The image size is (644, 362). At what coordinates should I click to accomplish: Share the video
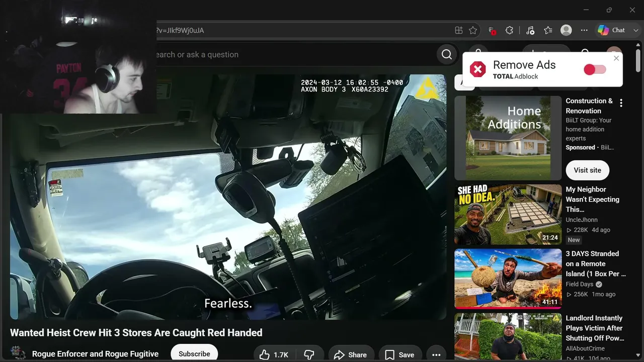tap(351, 354)
